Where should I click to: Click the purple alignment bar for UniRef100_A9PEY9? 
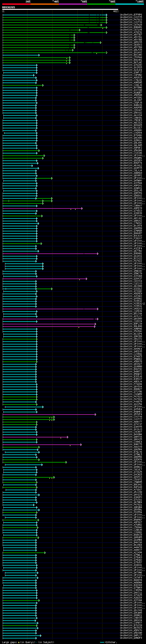[x=43, y=208]
